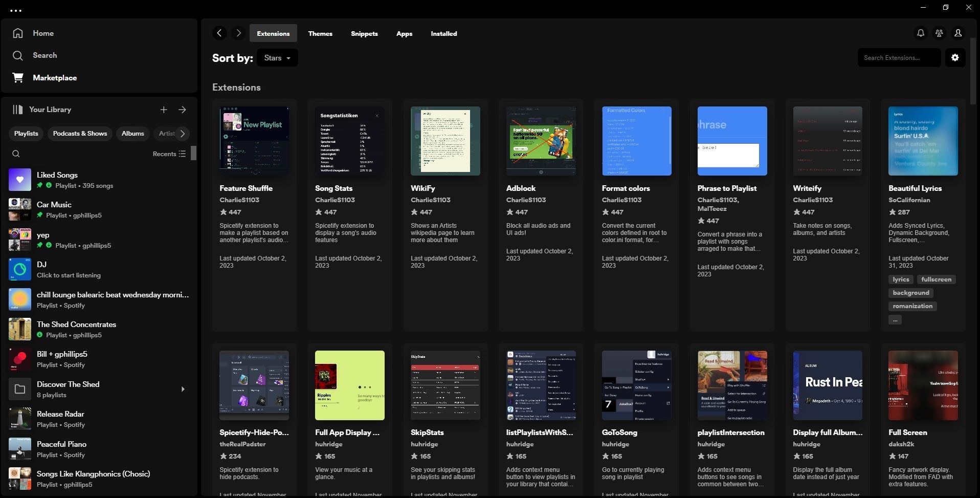
Task: Open the Stars sort dropdown
Action: click(277, 57)
